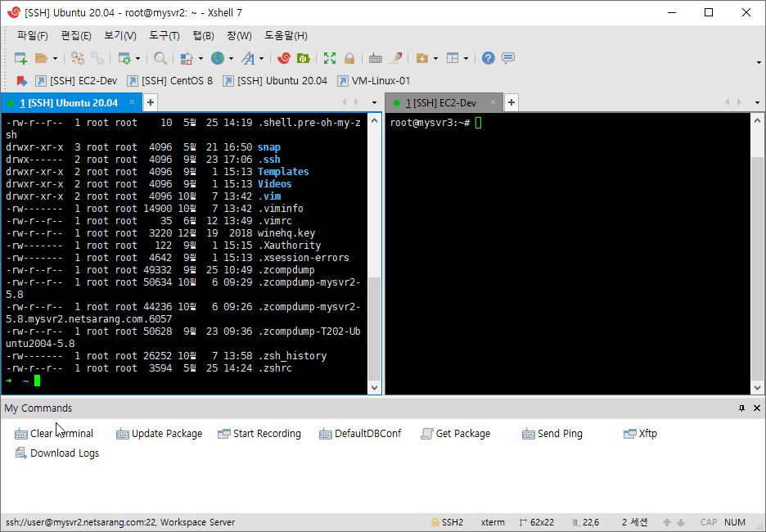Launch the green Xftp toolbar icon
This screenshot has width=766, height=532.
(x=304, y=59)
